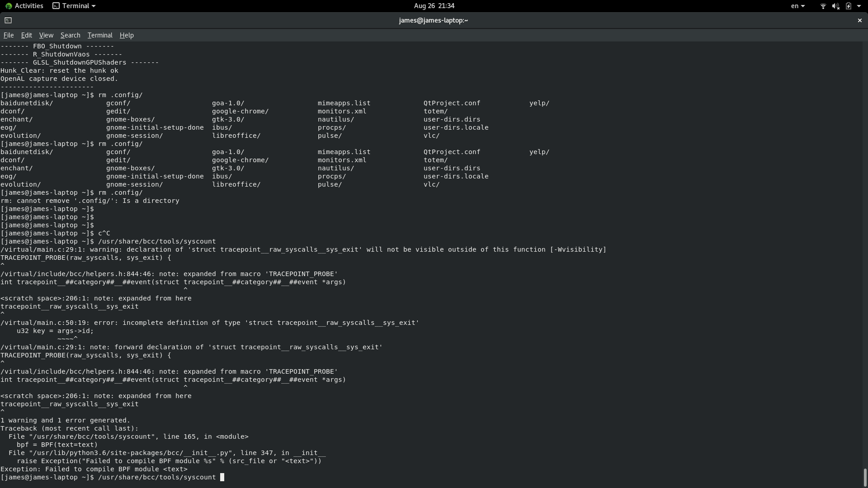This screenshot has height=488, width=868.
Task: Open the Help menu
Action: point(127,35)
